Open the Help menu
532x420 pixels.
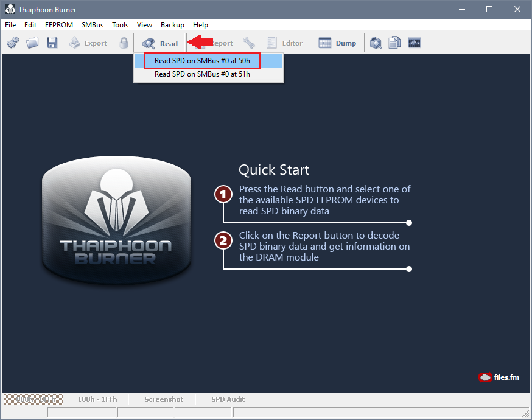click(x=200, y=25)
